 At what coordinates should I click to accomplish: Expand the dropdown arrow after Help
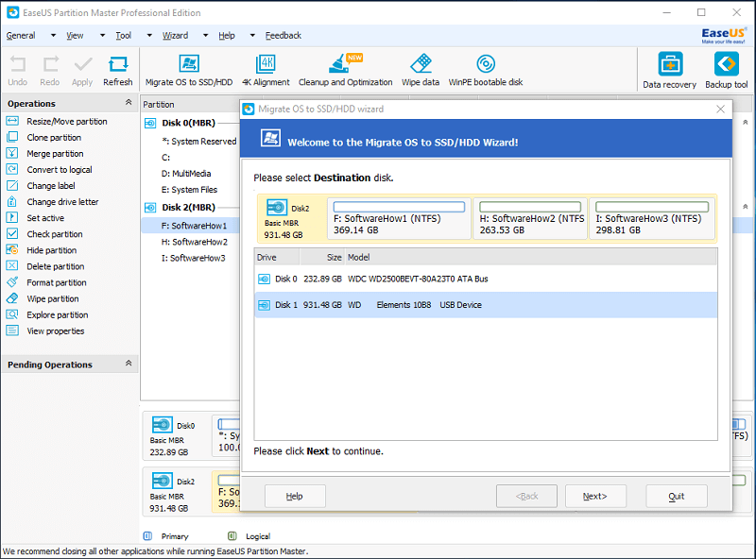click(252, 36)
